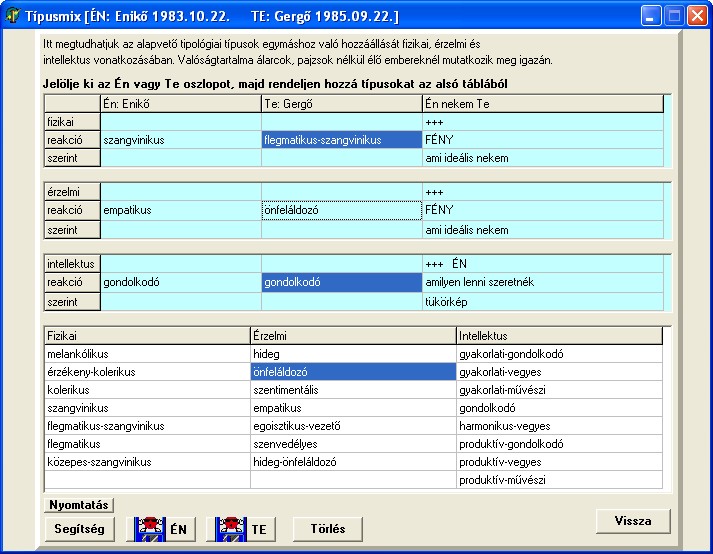713x554 pixels.
Task: Choose gyakorlati-gondolkodó intellect type
Action: pyautogui.click(x=559, y=354)
